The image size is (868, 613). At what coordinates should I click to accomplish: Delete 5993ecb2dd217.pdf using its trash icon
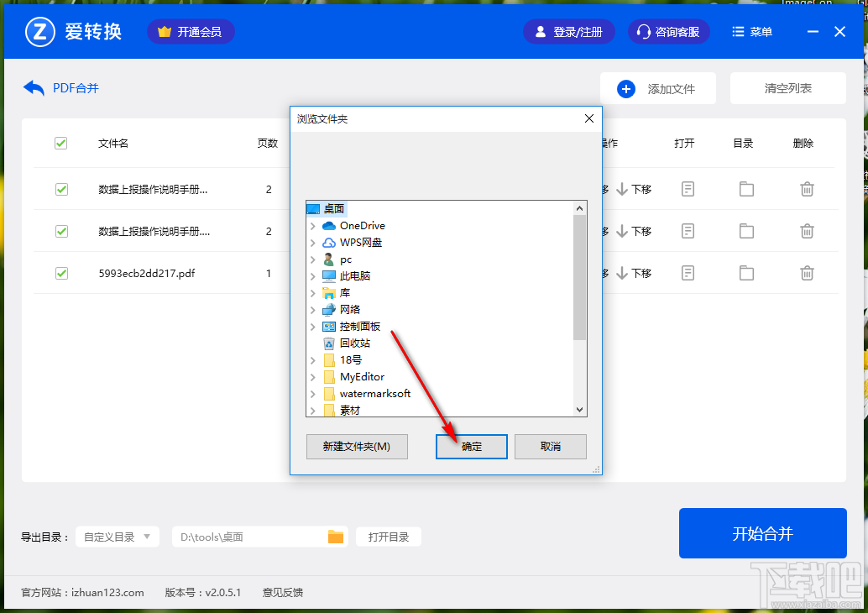point(807,273)
